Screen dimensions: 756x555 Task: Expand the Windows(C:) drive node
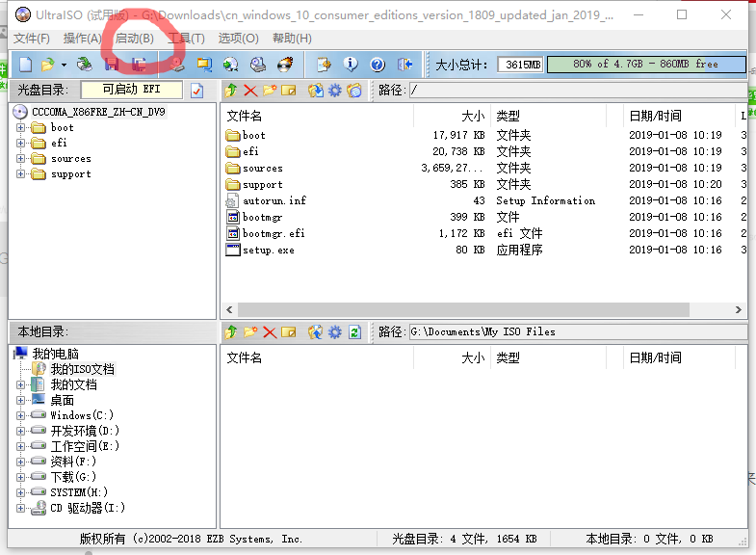click(21, 415)
